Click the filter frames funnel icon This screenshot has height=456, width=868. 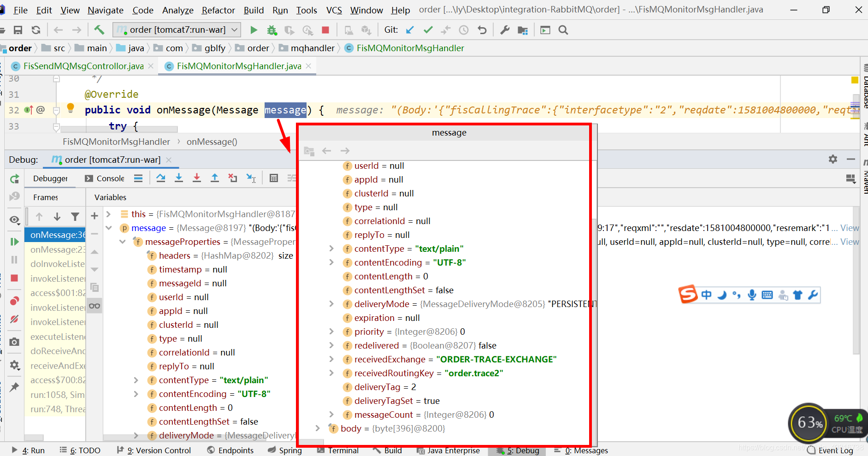pos(75,216)
